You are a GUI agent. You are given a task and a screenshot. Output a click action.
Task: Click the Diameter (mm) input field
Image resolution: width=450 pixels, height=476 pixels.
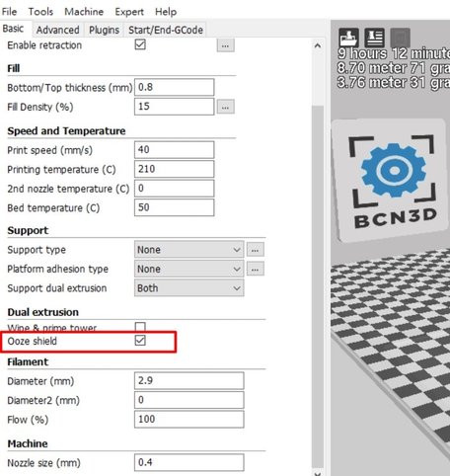click(188, 380)
